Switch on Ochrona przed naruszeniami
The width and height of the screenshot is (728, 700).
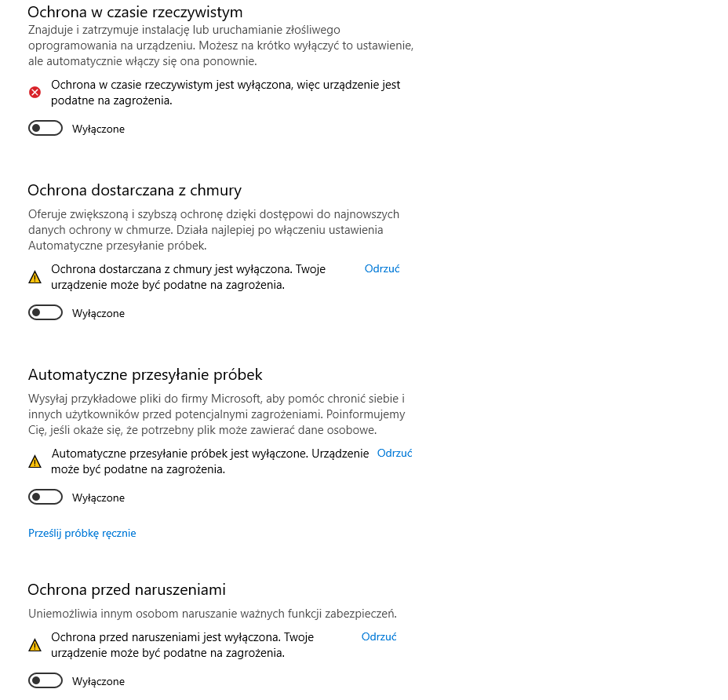pyautogui.click(x=45, y=681)
